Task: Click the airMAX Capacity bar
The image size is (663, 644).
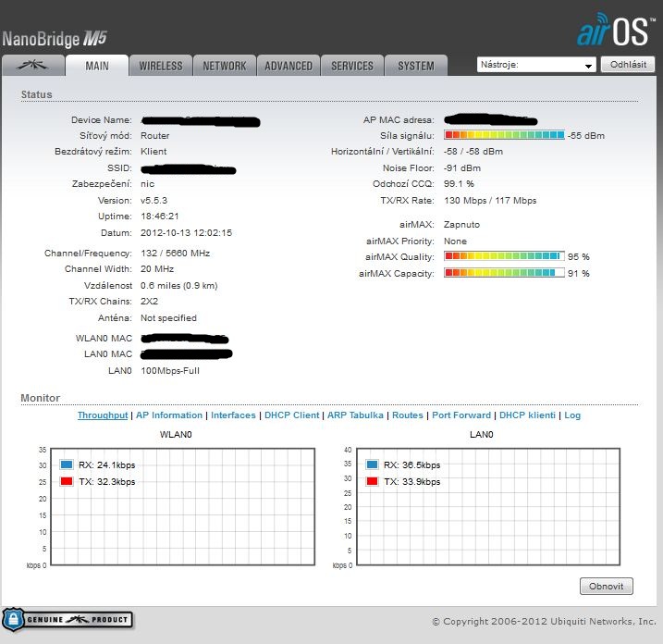Action: click(x=504, y=272)
